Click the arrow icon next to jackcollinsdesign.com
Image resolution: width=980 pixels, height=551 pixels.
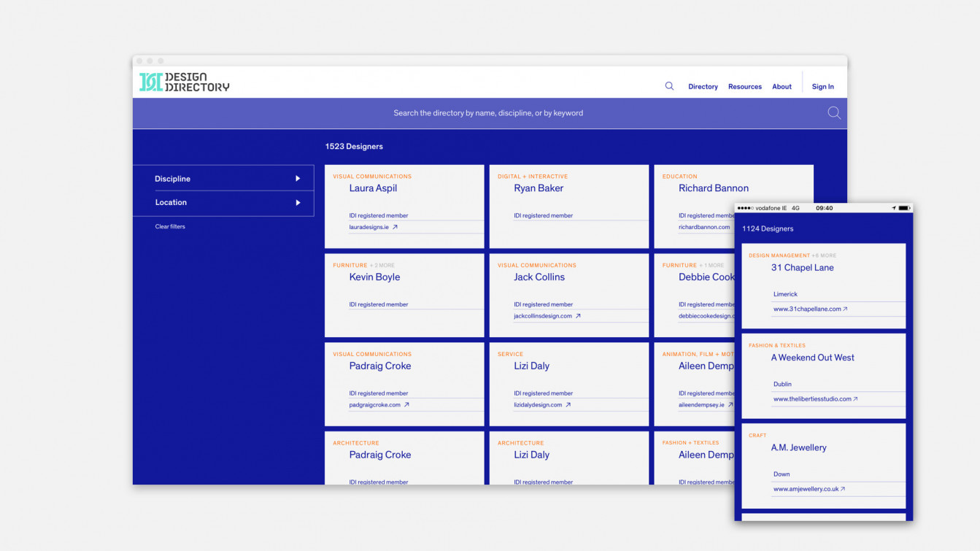click(578, 316)
